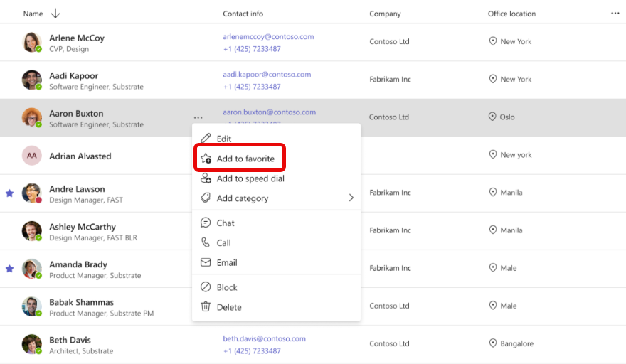Click Beth Davis's email address link
The image size is (626, 364).
click(264, 339)
